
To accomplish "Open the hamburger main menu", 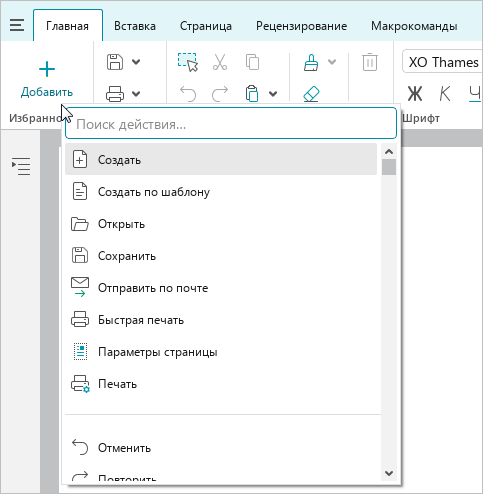I will coord(17,25).
